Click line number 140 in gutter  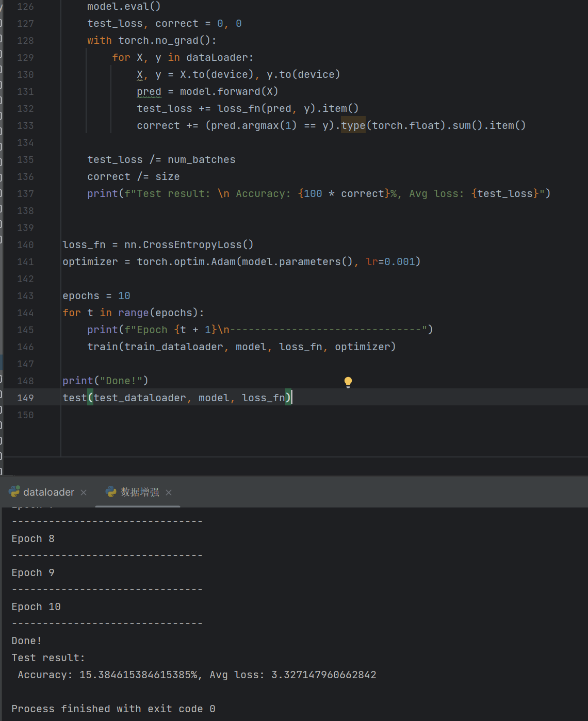[25, 244]
